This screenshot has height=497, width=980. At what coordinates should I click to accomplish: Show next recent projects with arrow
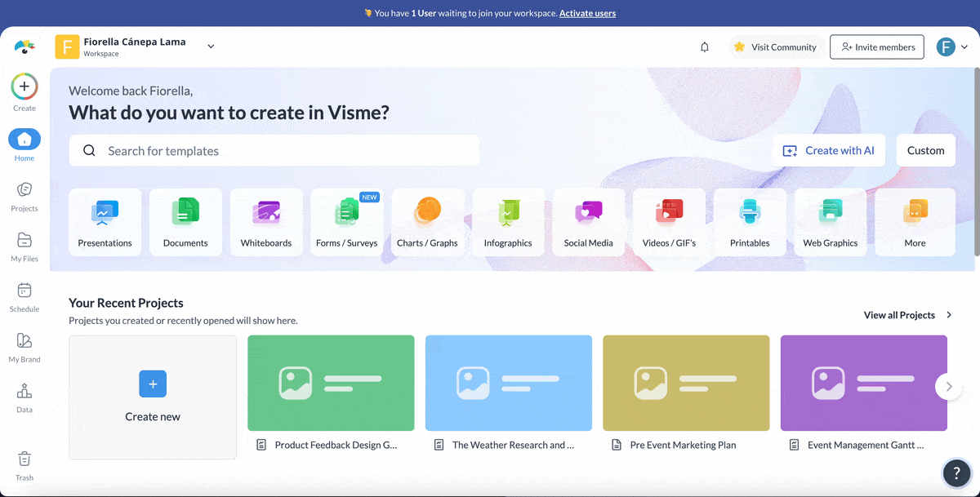click(x=948, y=388)
